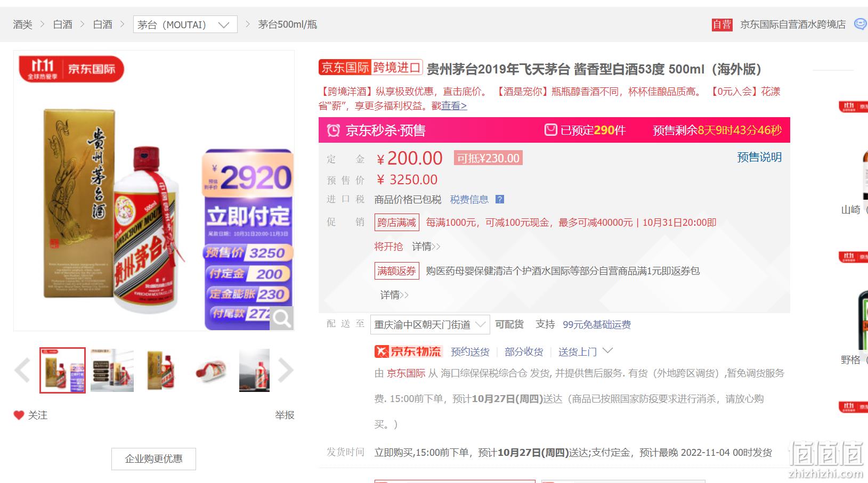Open the delivery address dropdown 重庆渝中区朝天门街道
868x483 pixels.
pyautogui.click(x=430, y=325)
